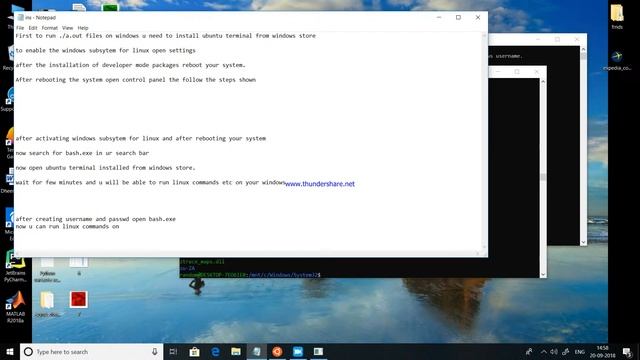The image size is (640, 360).
Task: Open the JetBrains PyCharm desktop shortcut
Action: tap(15, 266)
